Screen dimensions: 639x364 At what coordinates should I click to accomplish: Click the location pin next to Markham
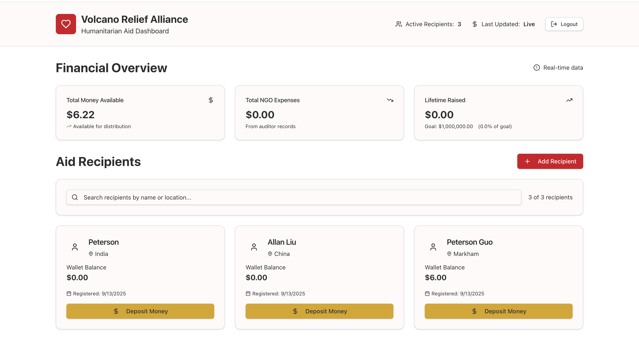[x=449, y=254]
